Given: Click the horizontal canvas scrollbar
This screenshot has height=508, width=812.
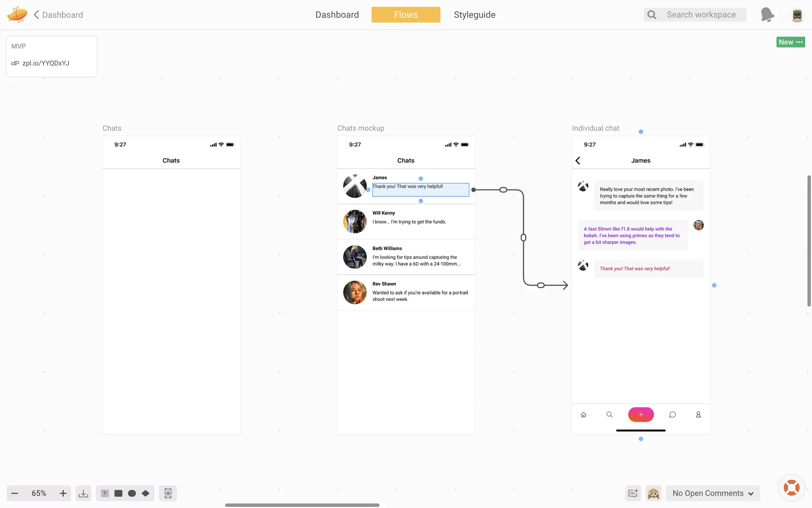Looking at the screenshot, I should (302, 505).
